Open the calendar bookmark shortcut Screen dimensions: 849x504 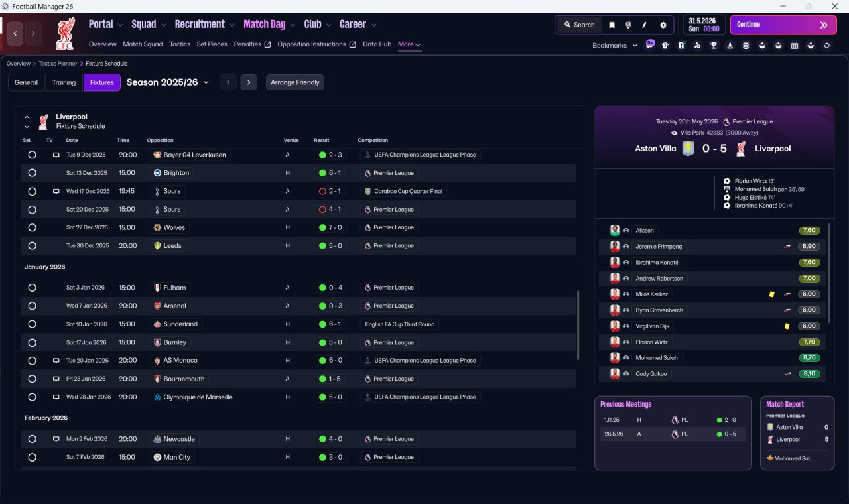click(x=795, y=46)
